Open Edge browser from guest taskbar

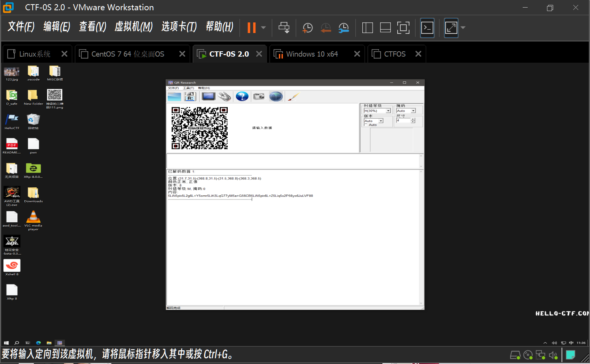click(x=38, y=343)
